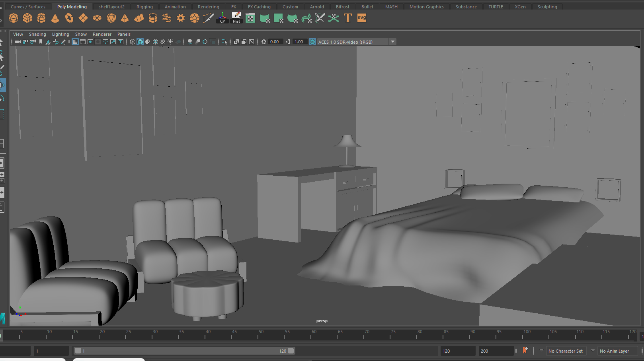Toggle use all lights in viewport
The width and height of the screenshot is (644, 361).
point(170,42)
